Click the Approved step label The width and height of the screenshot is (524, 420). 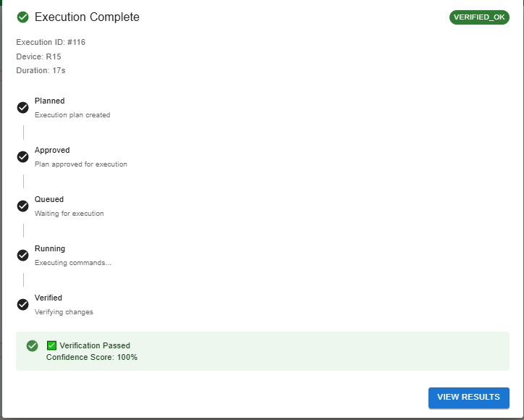[x=52, y=150]
